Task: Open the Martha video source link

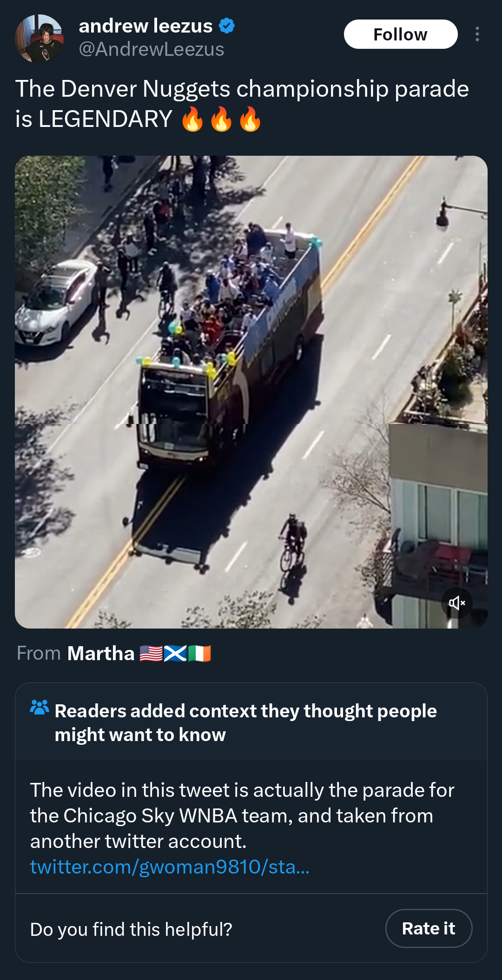Action: point(101,653)
